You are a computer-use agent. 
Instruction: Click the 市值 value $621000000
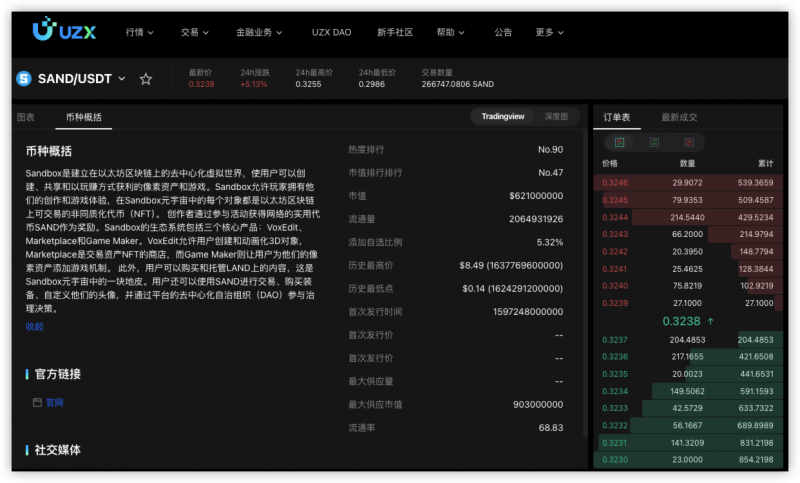tap(536, 196)
